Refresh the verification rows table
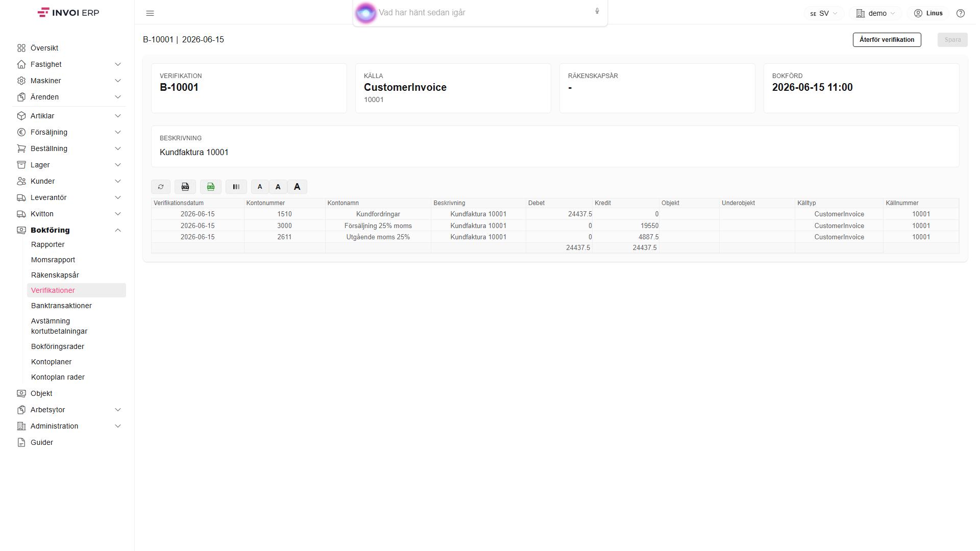Image resolution: width=980 pixels, height=551 pixels. click(161, 187)
